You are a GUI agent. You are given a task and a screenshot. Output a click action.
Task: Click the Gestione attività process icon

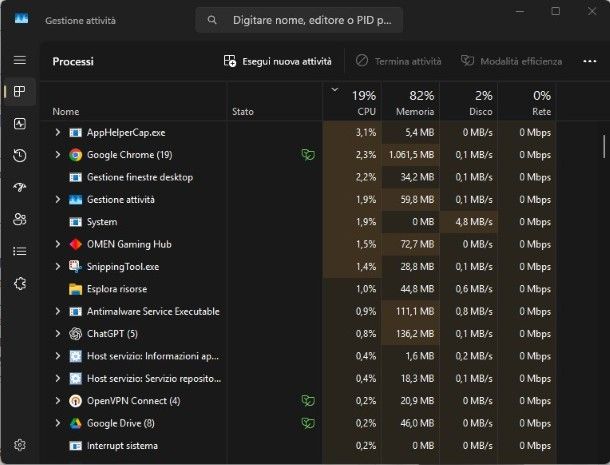[75, 200]
